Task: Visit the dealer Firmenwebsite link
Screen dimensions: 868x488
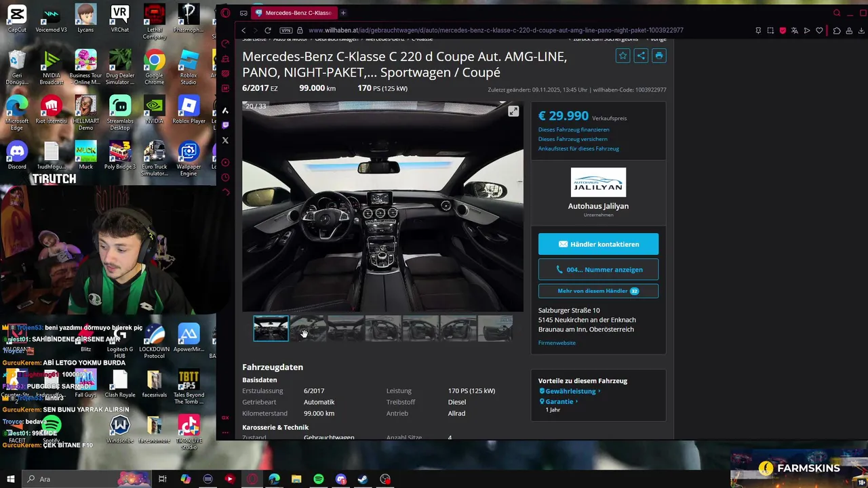Action: click(x=557, y=343)
